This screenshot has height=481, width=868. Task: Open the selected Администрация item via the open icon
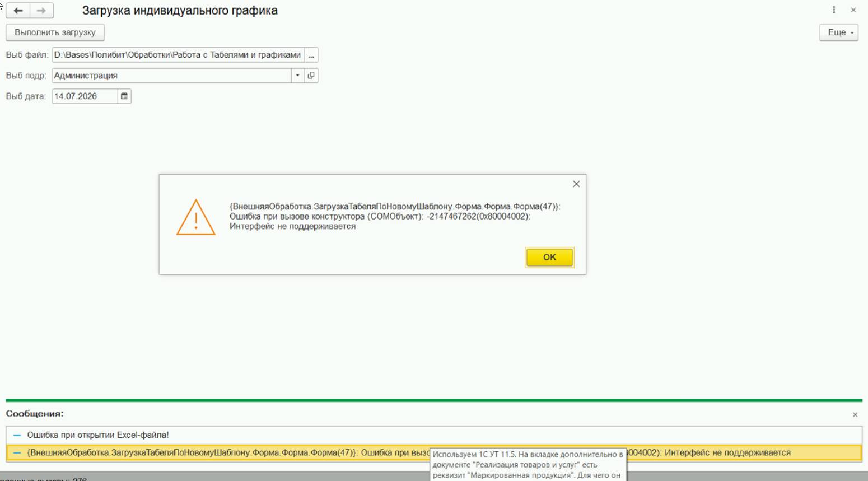click(x=311, y=76)
